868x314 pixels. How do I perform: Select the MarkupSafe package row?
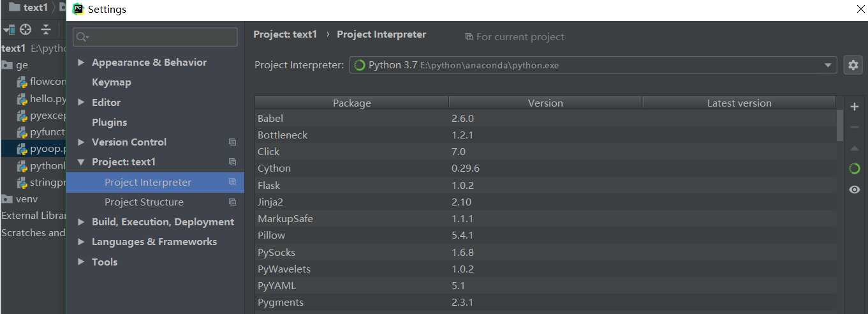point(545,219)
